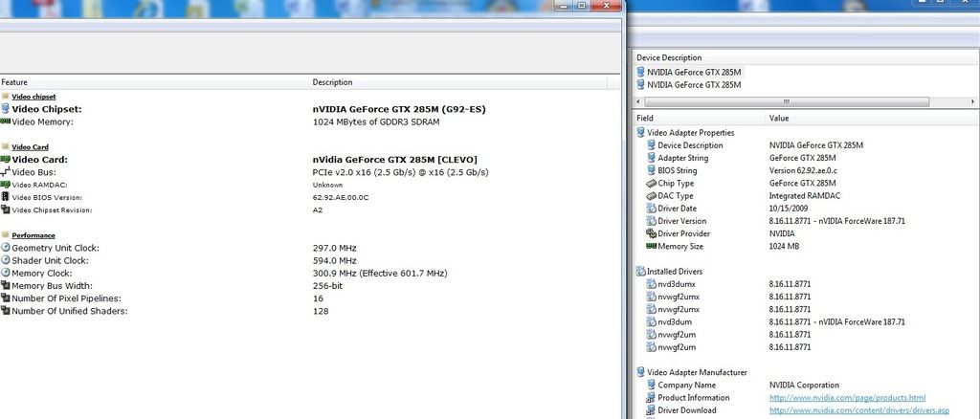
Task: Click the 1024 MB memory size value
Action: pyautogui.click(x=785, y=246)
